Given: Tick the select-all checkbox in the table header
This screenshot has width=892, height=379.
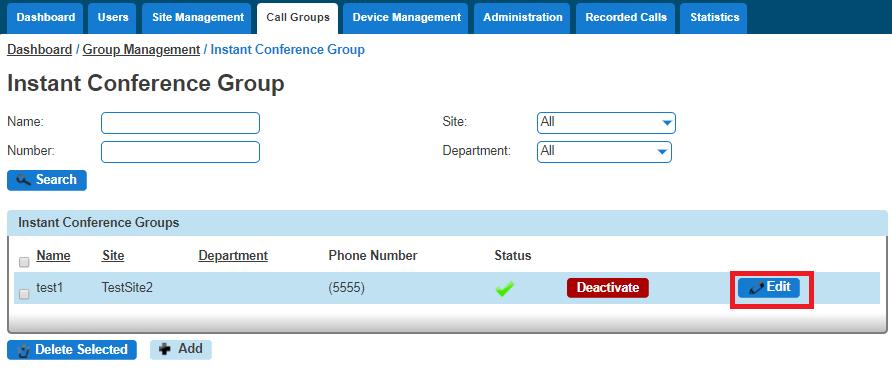Looking at the screenshot, I should [x=24, y=262].
